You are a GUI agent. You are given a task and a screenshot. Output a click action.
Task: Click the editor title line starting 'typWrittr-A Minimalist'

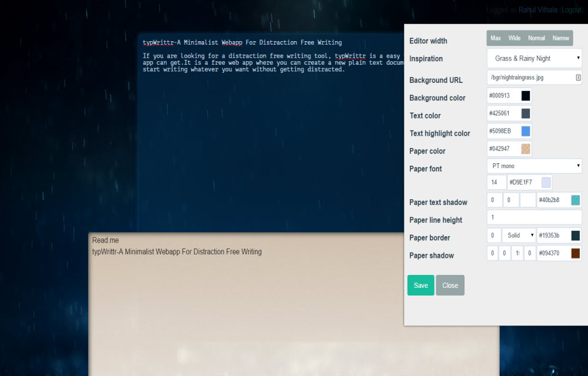coord(242,42)
